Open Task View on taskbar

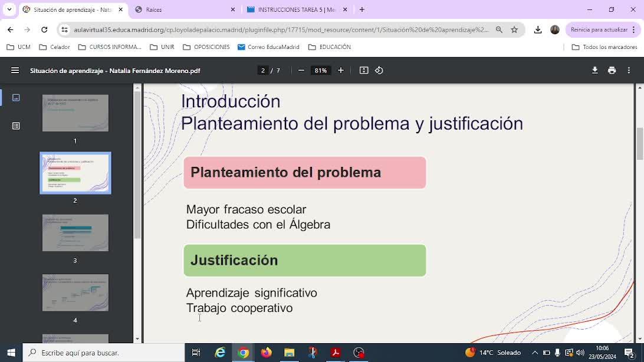196,353
